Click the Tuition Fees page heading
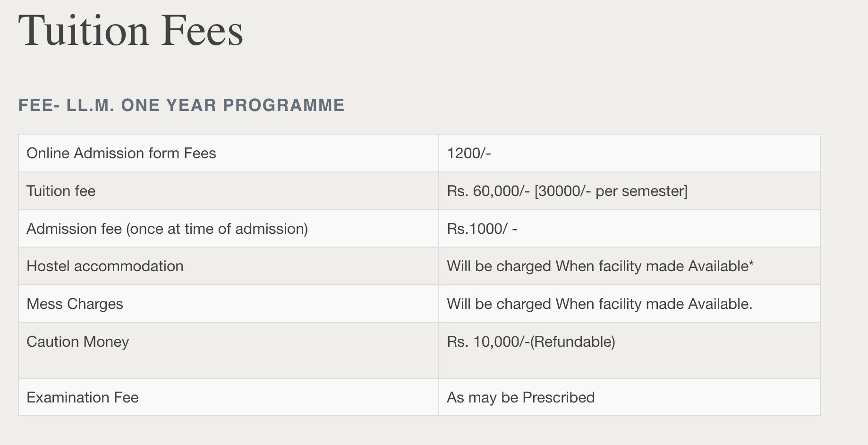 pos(130,31)
